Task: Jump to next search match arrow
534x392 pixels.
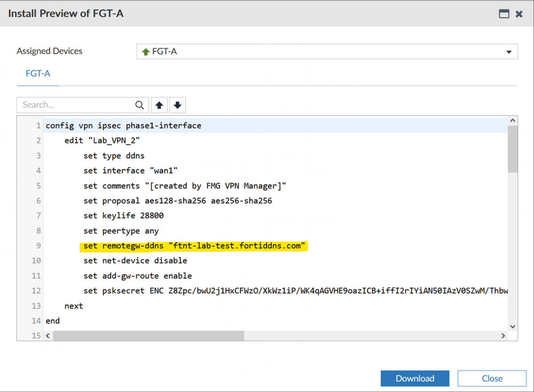Action: click(x=177, y=105)
